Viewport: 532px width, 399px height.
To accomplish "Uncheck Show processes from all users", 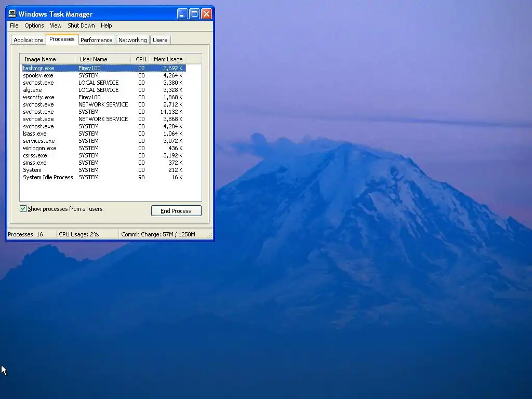I will tap(23, 209).
